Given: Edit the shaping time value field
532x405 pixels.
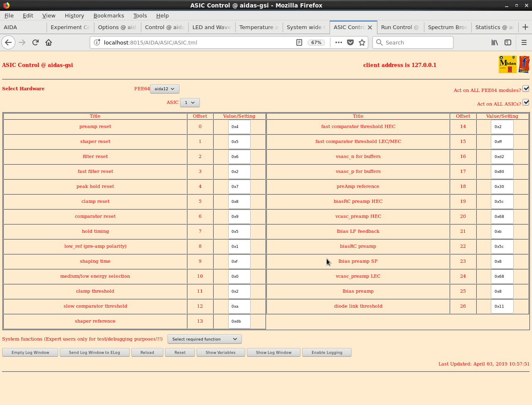Looking at the screenshot, I should (x=239, y=262).
